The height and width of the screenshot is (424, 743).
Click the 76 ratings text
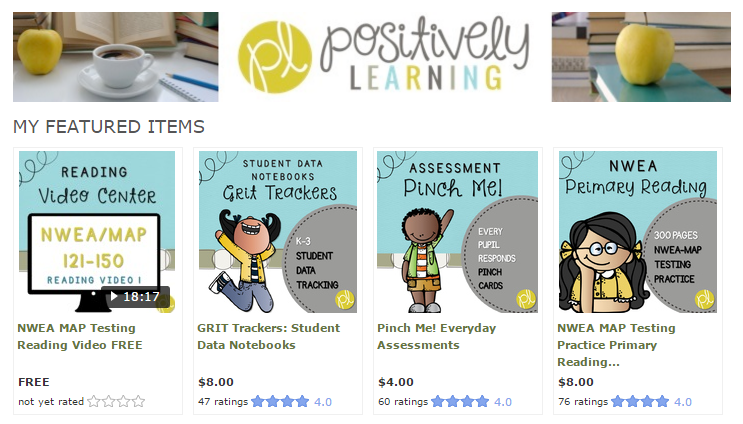[x=583, y=402]
